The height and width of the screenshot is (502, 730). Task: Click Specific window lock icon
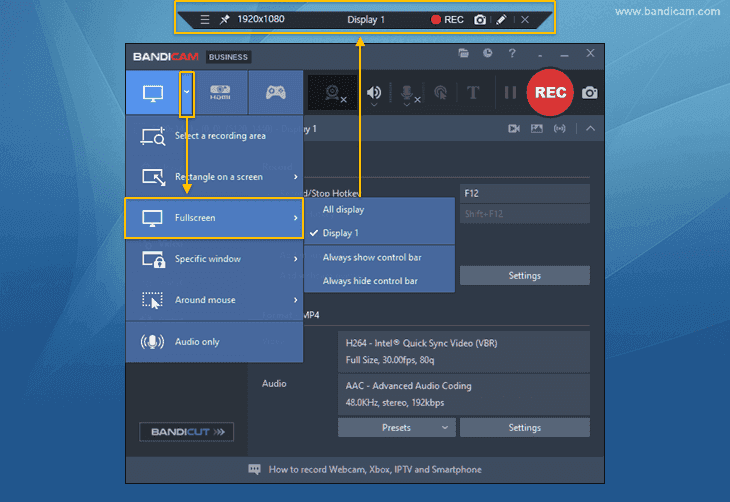click(x=154, y=259)
